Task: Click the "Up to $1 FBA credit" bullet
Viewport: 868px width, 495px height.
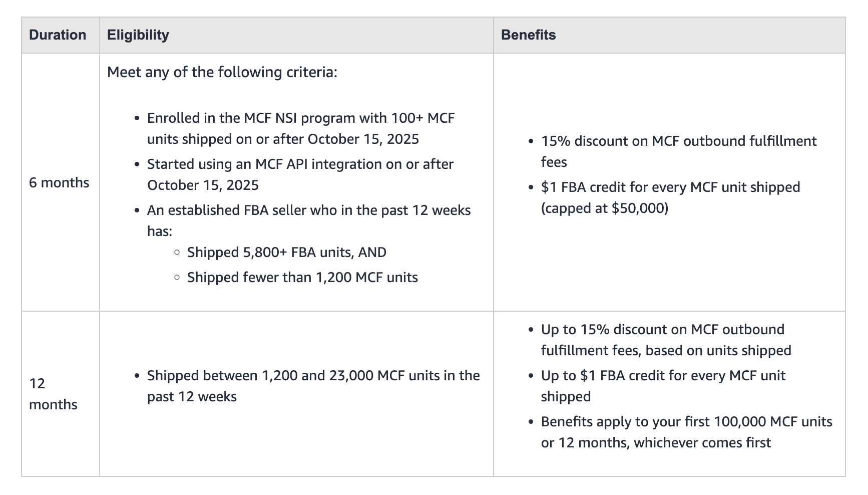Action: coord(663,376)
